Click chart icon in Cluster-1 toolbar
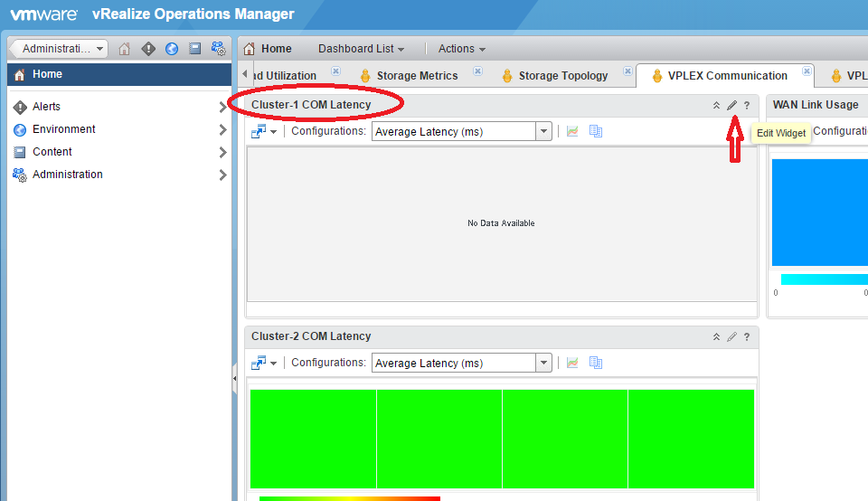The image size is (868, 501). click(572, 131)
